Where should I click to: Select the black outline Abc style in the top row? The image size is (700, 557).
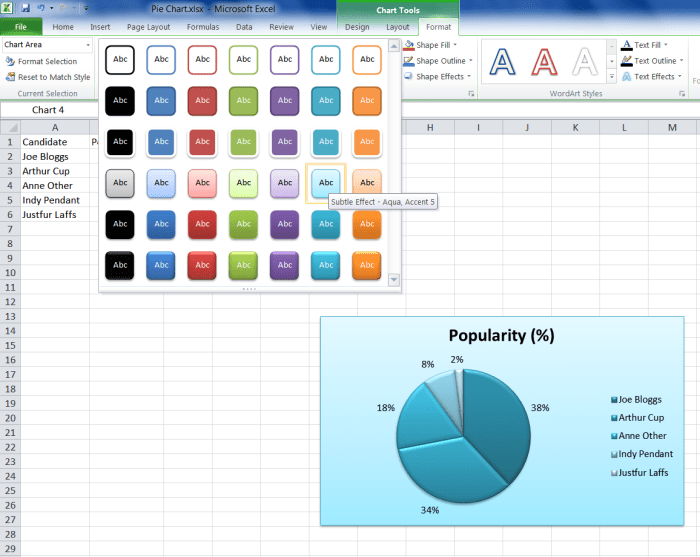point(120,59)
